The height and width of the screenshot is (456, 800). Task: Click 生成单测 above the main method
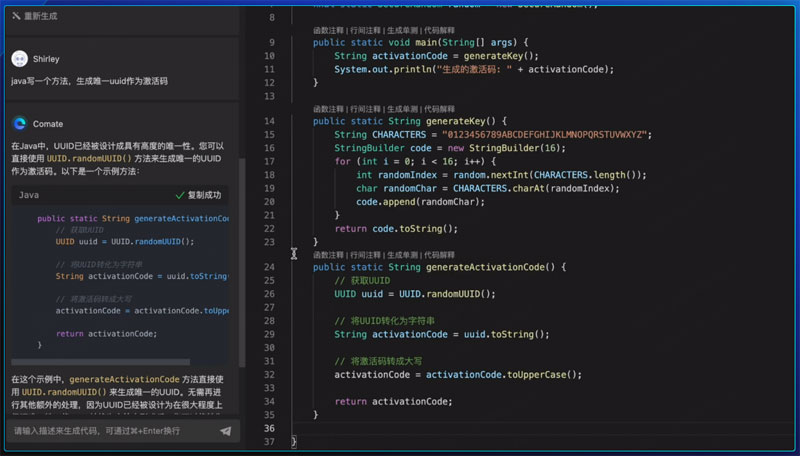click(402, 30)
